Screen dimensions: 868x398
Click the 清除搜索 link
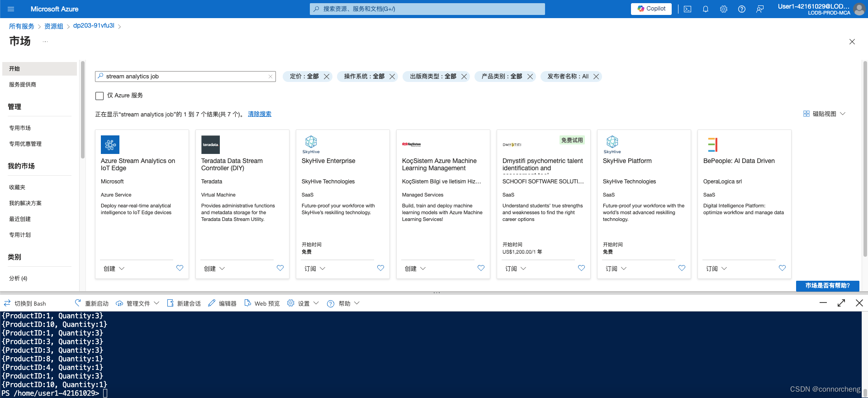point(260,114)
